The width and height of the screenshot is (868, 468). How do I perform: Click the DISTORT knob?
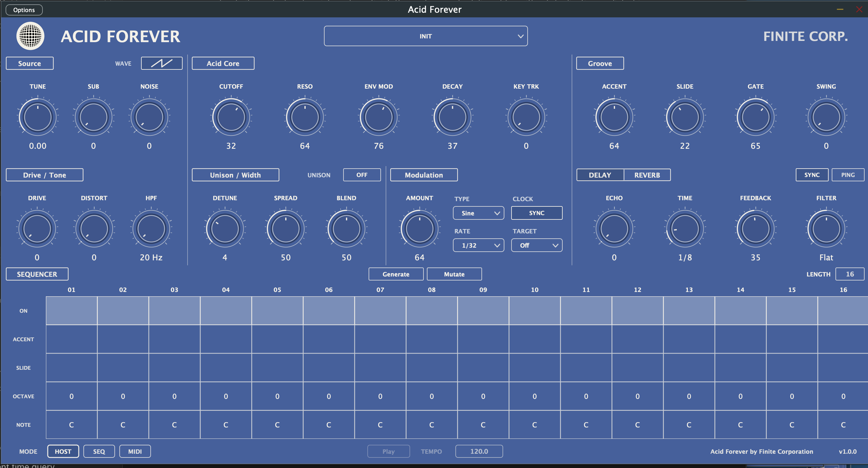tap(94, 229)
